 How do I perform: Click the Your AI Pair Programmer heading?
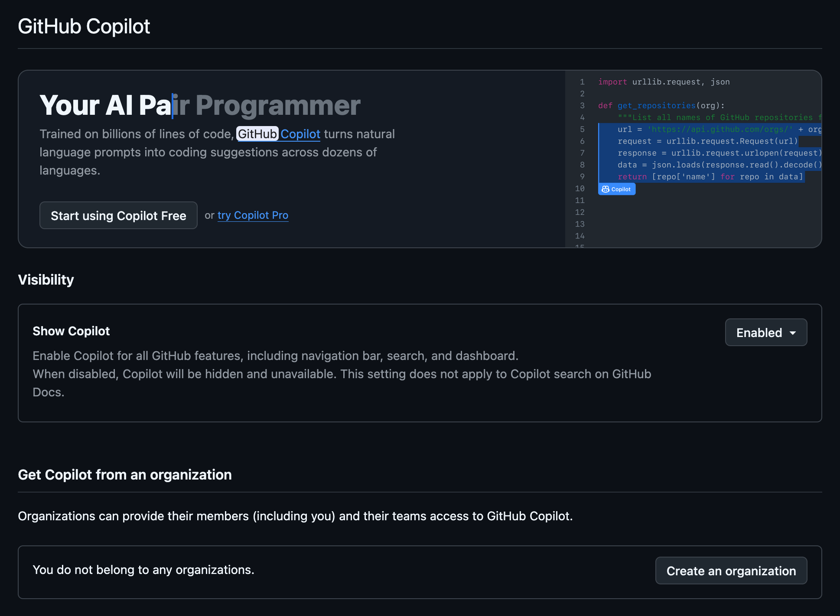[200, 105]
